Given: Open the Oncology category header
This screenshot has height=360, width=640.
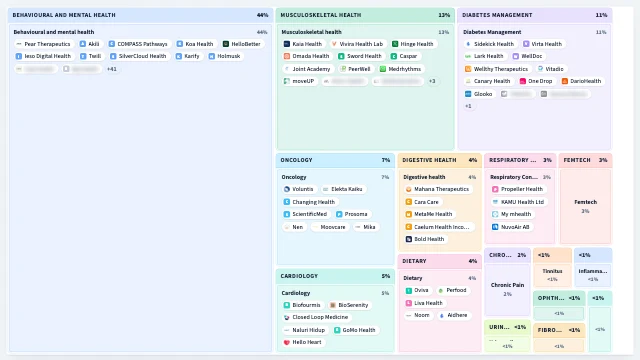Looking at the screenshot, I should (335, 160).
